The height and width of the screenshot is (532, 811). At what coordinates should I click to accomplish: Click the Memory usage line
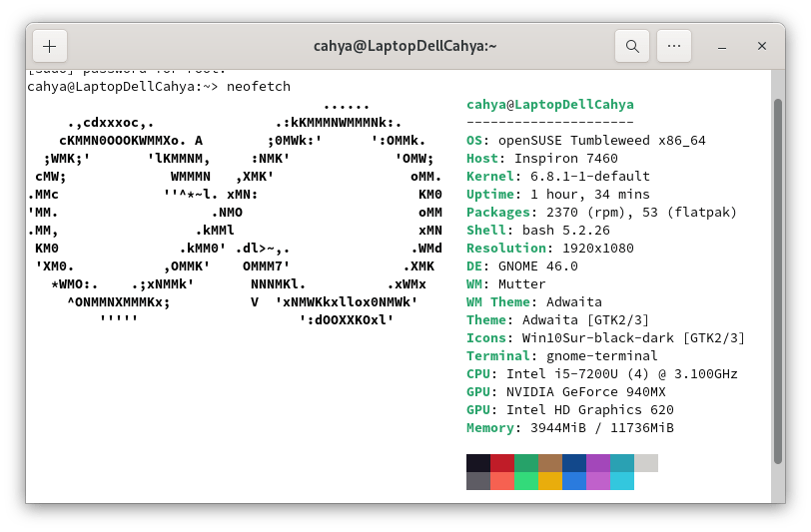click(570, 427)
